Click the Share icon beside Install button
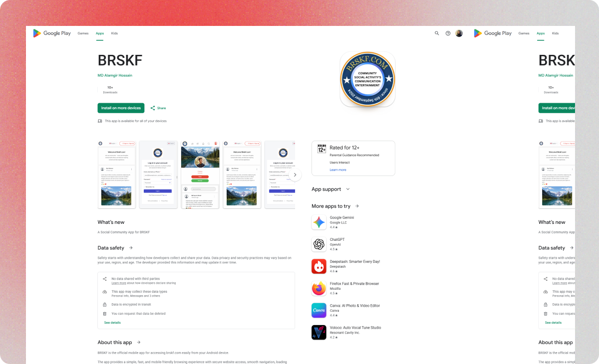This screenshot has height=364, width=599. [153, 108]
